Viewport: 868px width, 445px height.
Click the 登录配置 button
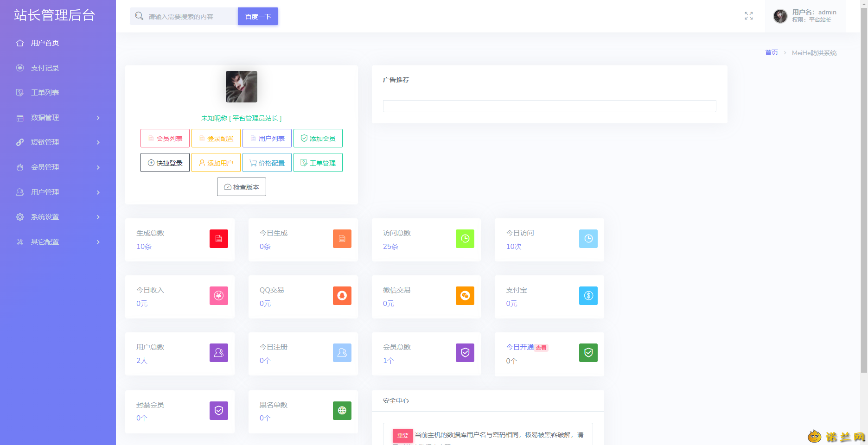tap(216, 138)
